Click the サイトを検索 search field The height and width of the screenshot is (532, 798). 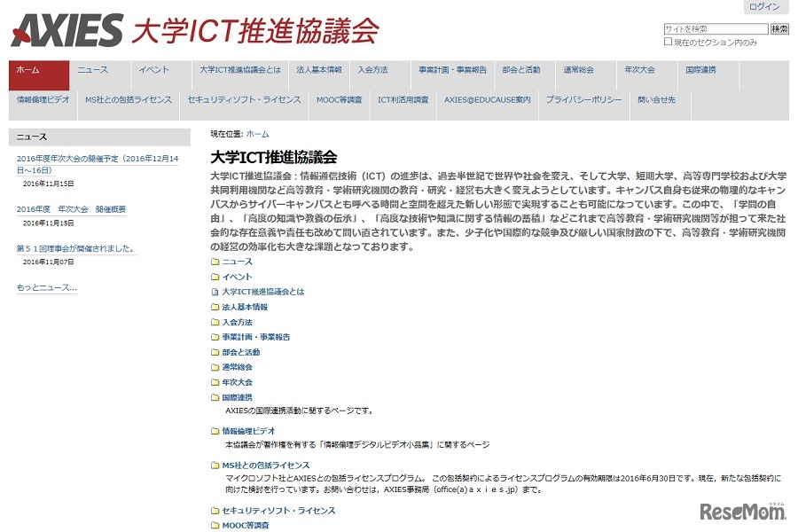point(716,29)
